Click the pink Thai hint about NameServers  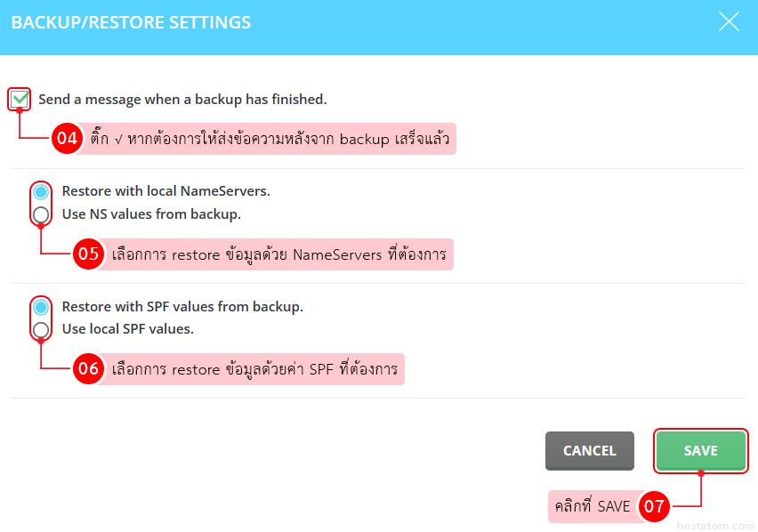pyautogui.click(x=278, y=254)
